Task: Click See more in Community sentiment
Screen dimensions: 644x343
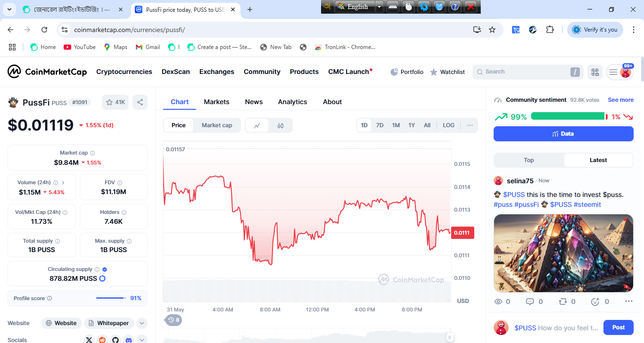Action: point(620,100)
